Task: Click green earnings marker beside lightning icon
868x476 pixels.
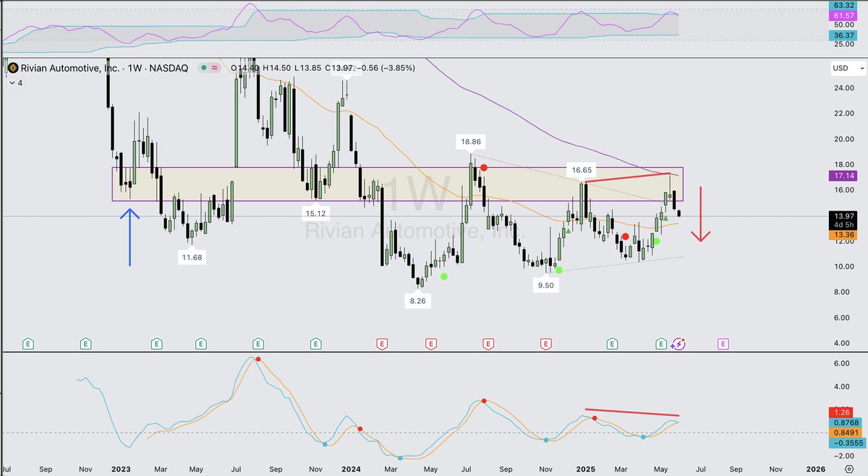Action: [x=661, y=344]
